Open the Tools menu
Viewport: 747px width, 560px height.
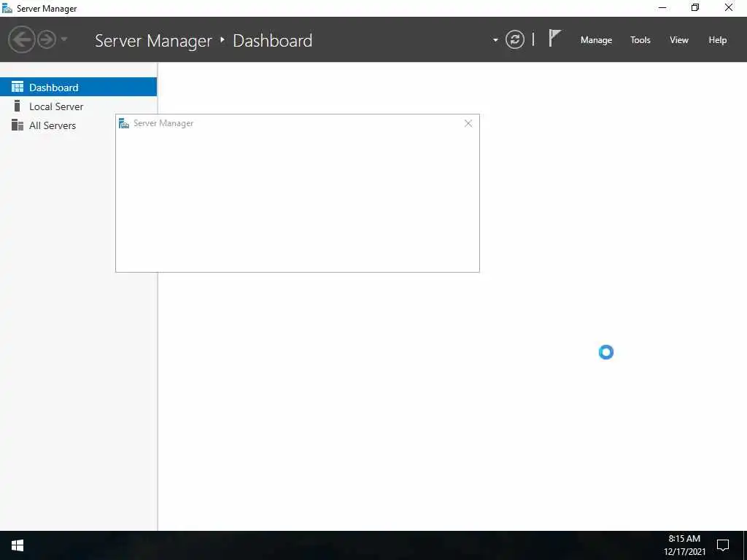(640, 40)
